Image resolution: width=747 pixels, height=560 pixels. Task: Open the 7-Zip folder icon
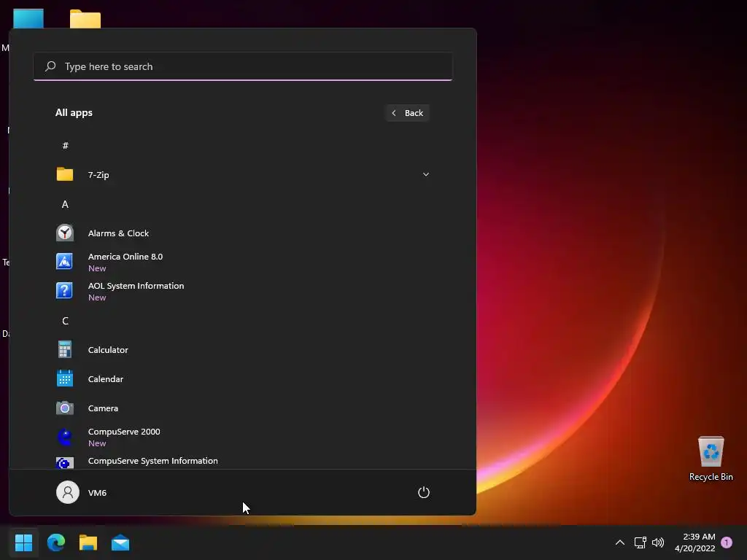(x=65, y=174)
